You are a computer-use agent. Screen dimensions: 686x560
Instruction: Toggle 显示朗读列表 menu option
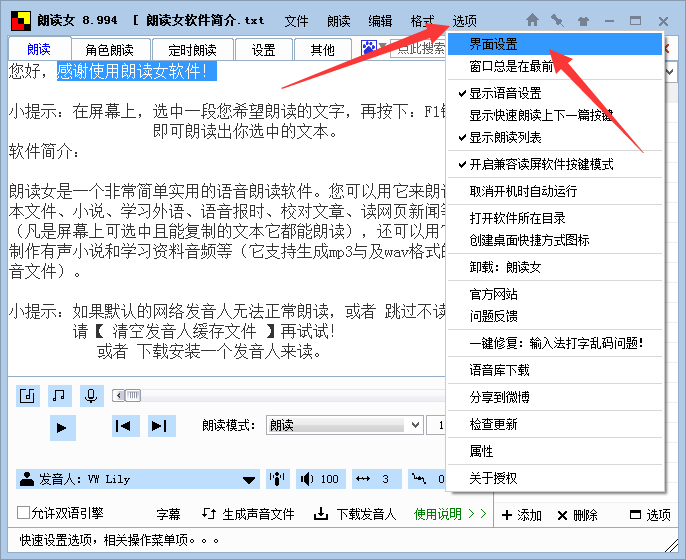[555, 137]
